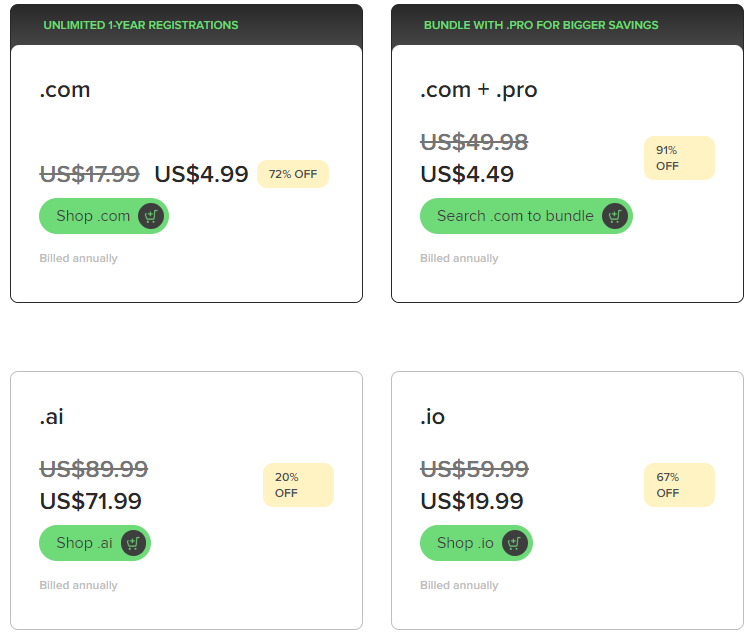Click Unlimited 1-Year Registrations header

(141, 25)
